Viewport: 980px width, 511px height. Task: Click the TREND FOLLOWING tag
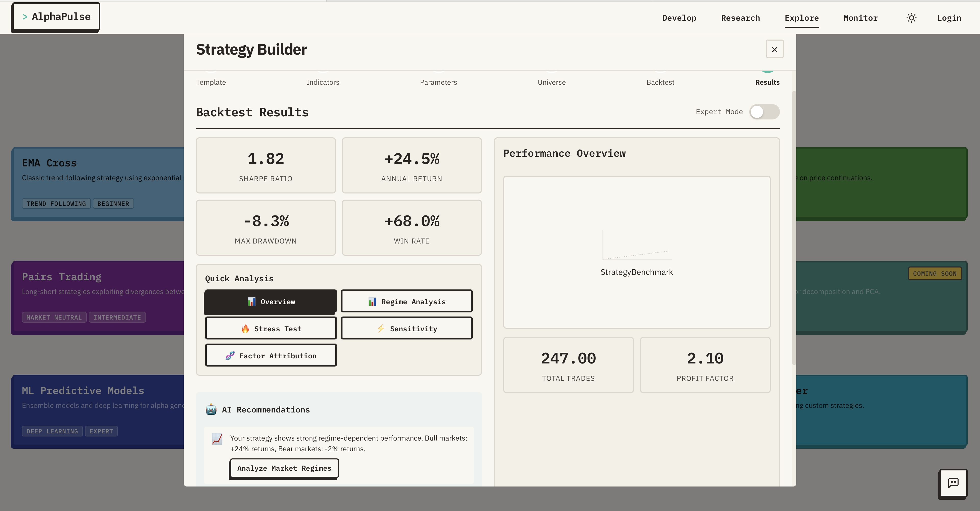tap(56, 204)
